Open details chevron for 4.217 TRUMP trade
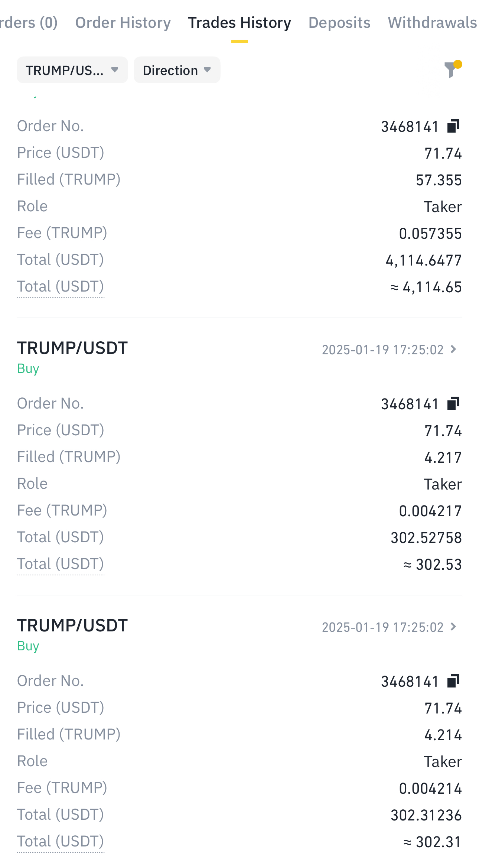 tap(453, 350)
